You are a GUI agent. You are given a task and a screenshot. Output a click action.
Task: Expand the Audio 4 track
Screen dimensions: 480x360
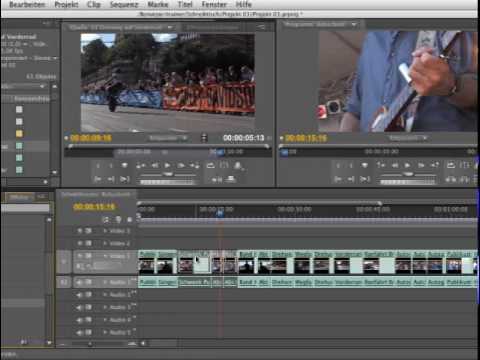105,320
